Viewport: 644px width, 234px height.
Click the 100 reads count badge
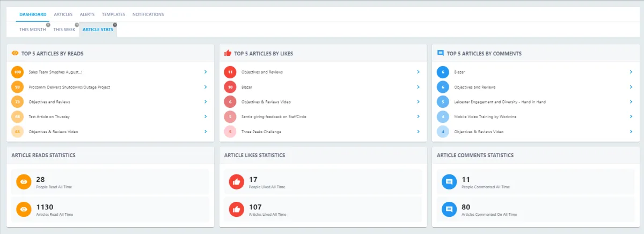(x=18, y=72)
